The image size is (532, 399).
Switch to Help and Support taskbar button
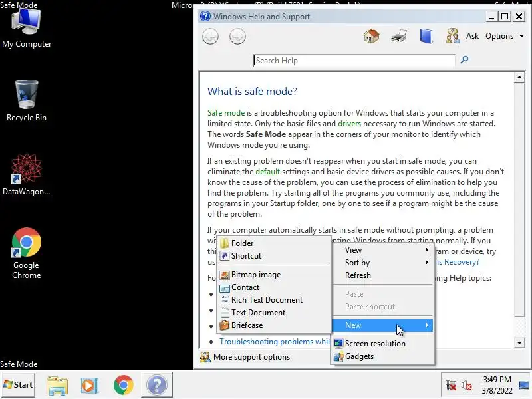pyautogui.click(x=157, y=385)
